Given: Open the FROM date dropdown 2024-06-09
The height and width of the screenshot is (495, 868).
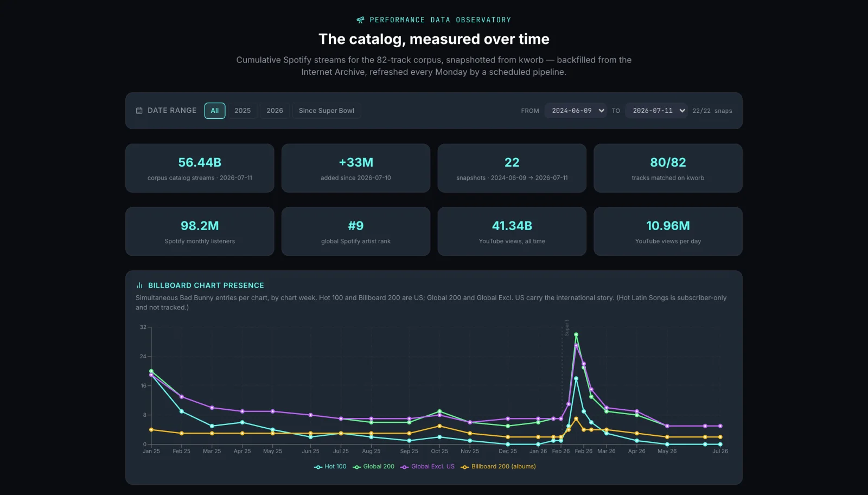Looking at the screenshot, I should pos(576,111).
